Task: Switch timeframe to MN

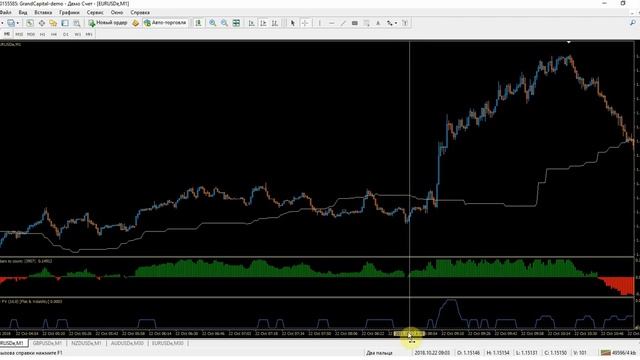Action: click(89, 34)
